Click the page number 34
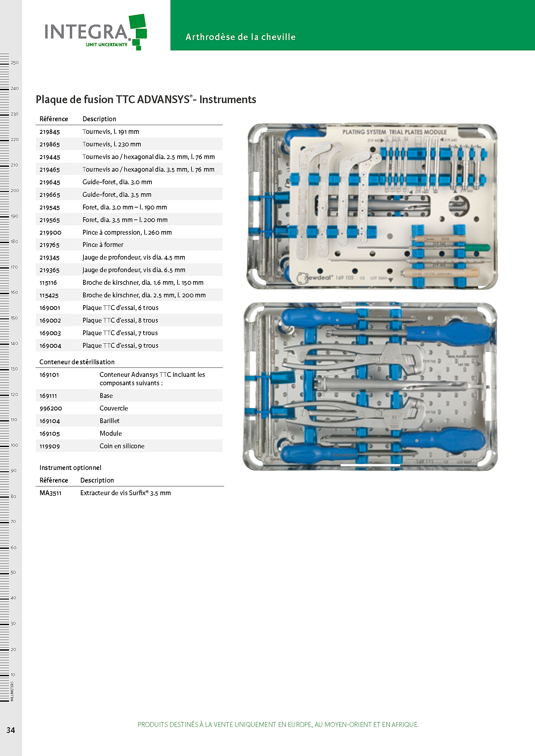This screenshot has width=535, height=756. coord(11,730)
